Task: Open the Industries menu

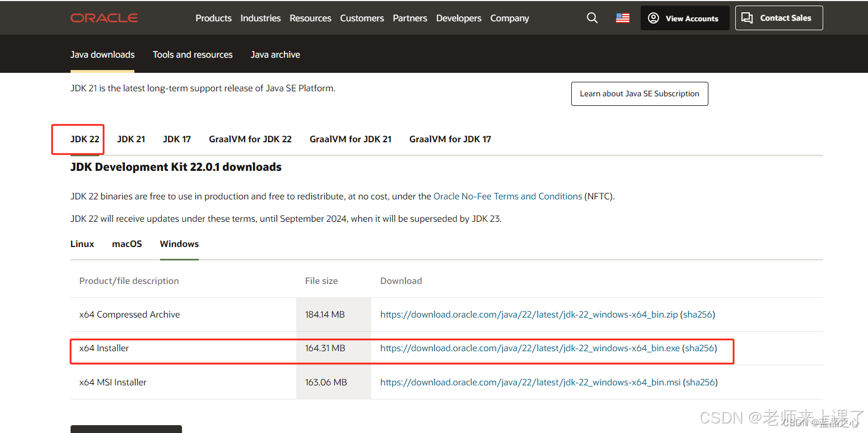Action: (x=260, y=18)
